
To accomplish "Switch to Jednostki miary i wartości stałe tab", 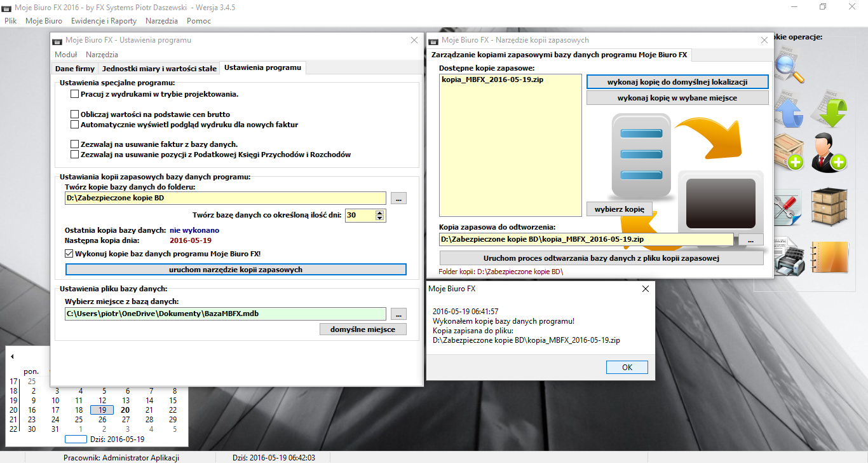I will click(x=159, y=68).
